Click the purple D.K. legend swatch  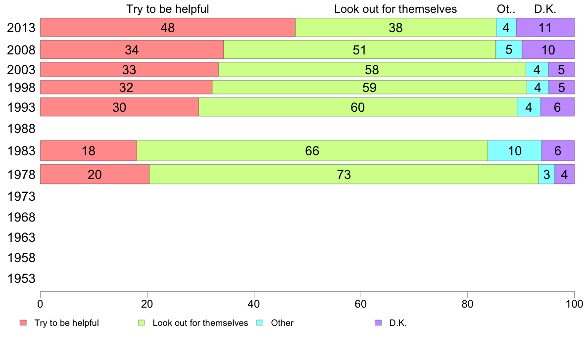point(378,323)
